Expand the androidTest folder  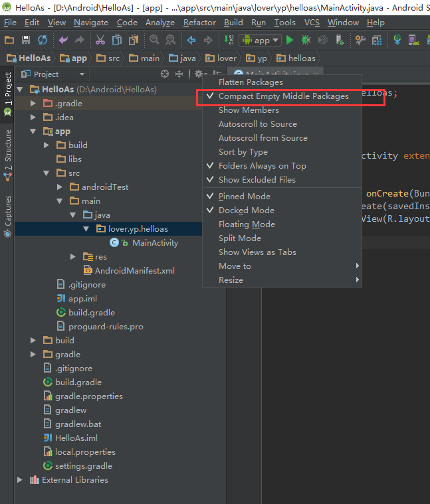[x=60, y=187]
